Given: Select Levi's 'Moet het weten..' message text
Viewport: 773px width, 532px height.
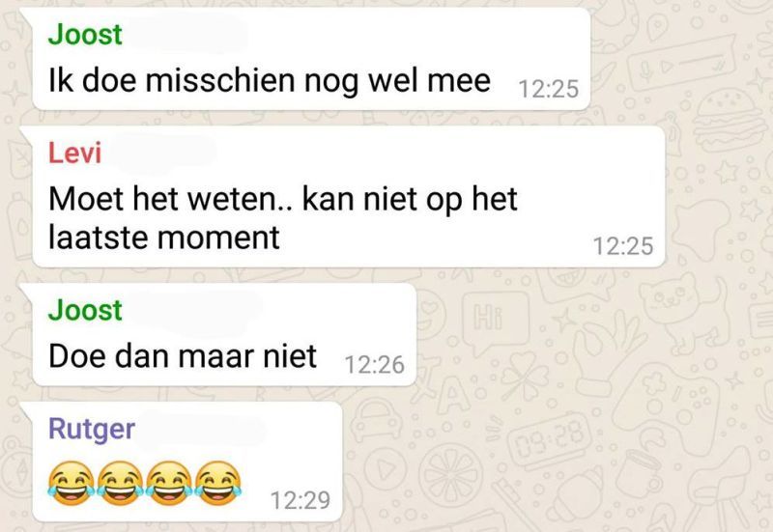Looking at the screenshot, I should click(282, 218).
